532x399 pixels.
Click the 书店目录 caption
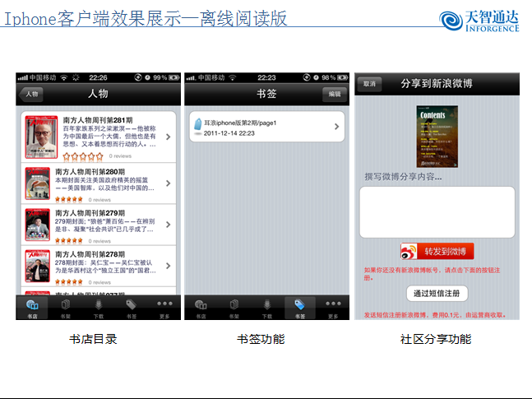pyautogui.click(x=93, y=339)
